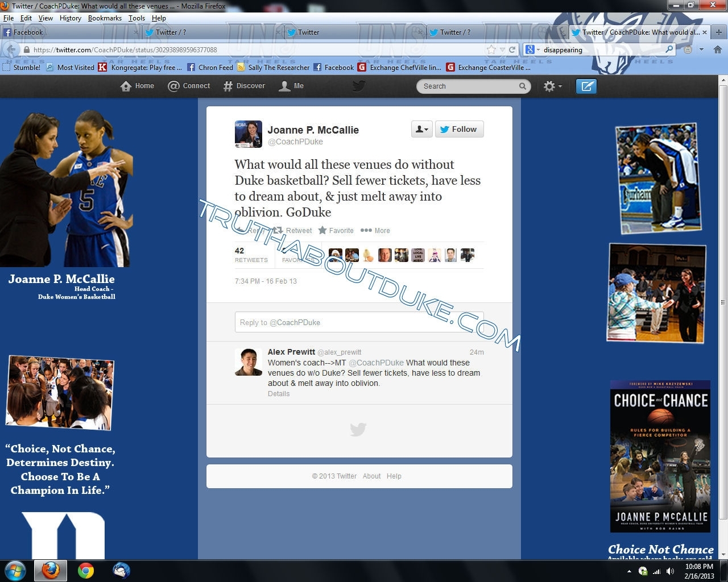Click the chick-and-egg retweeter avatar
Screen dimensions: 728x582
click(369, 255)
